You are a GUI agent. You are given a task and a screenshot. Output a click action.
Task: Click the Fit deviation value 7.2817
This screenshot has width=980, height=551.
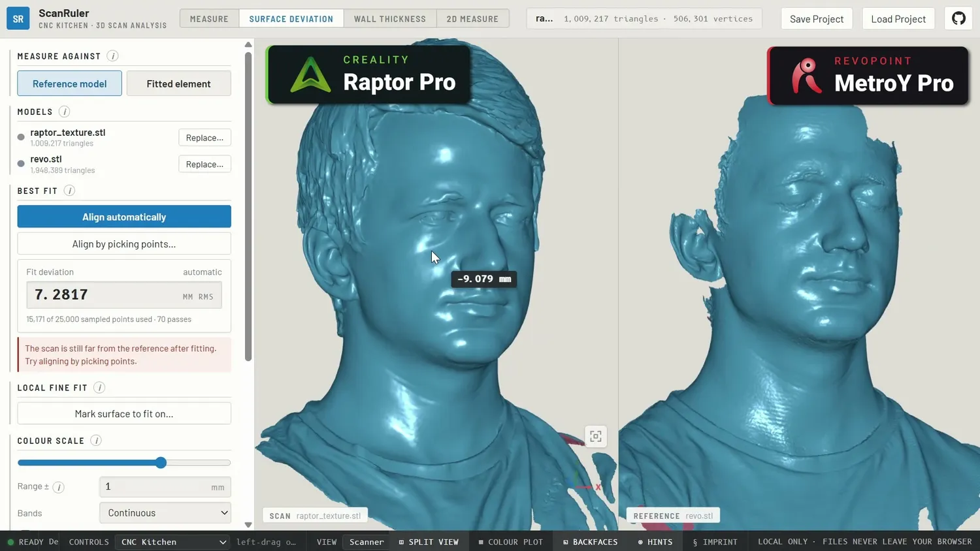click(x=61, y=295)
